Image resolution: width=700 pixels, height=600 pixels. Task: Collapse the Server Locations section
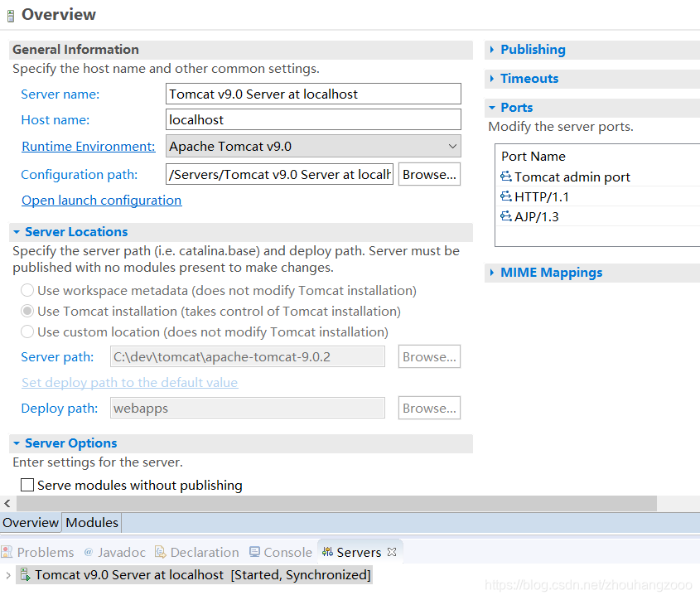tap(17, 232)
